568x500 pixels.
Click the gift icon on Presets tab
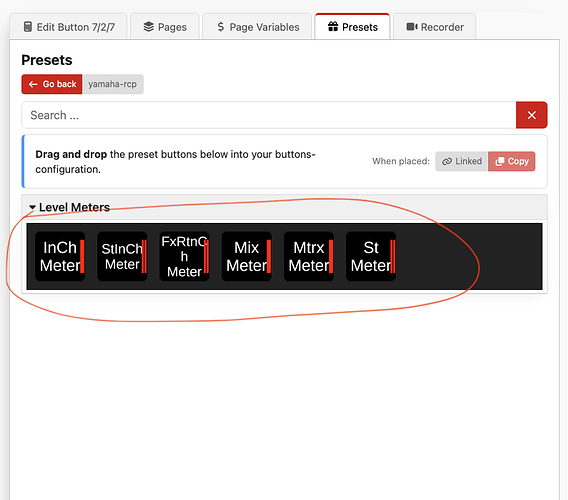[x=333, y=26]
